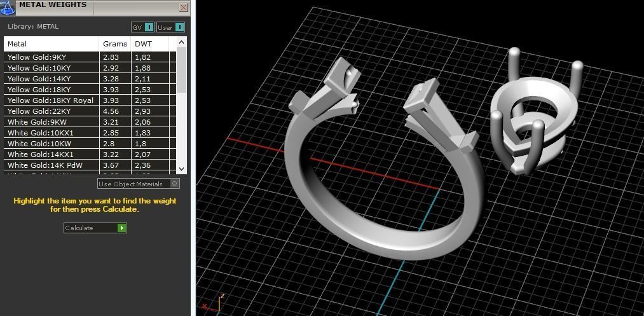Image resolution: width=644 pixels, height=316 pixels.
Task: Select the Yellow Gold:18KY Royal row
Action: click(x=90, y=100)
